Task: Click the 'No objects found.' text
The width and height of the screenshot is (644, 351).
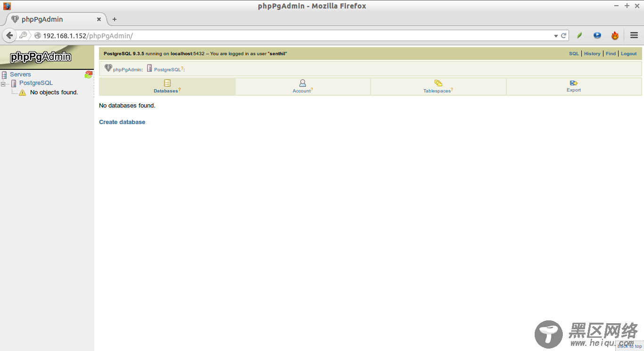Action: pyautogui.click(x=54, y=92)
